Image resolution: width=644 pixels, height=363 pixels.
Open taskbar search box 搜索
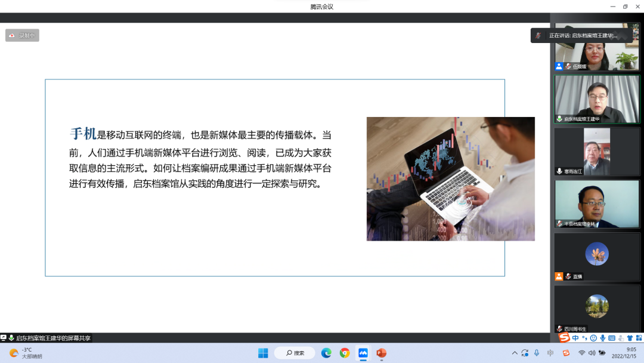(295, 353)
